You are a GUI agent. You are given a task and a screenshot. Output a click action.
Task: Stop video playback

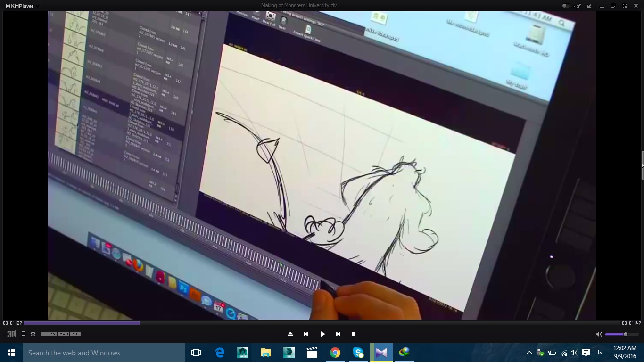(354, 334)
